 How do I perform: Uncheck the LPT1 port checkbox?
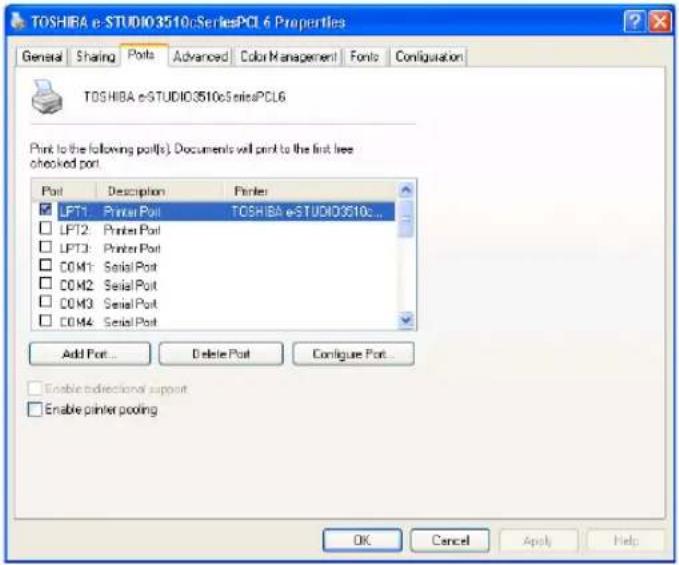[x=45, y=210]
